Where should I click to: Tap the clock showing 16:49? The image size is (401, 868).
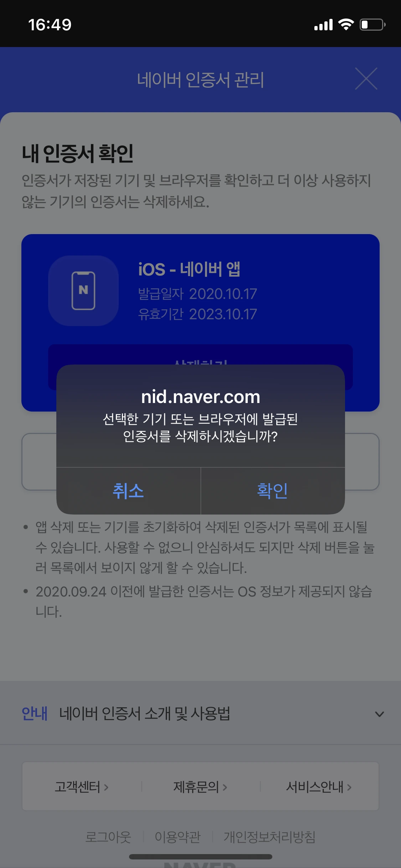click(50, 25)
